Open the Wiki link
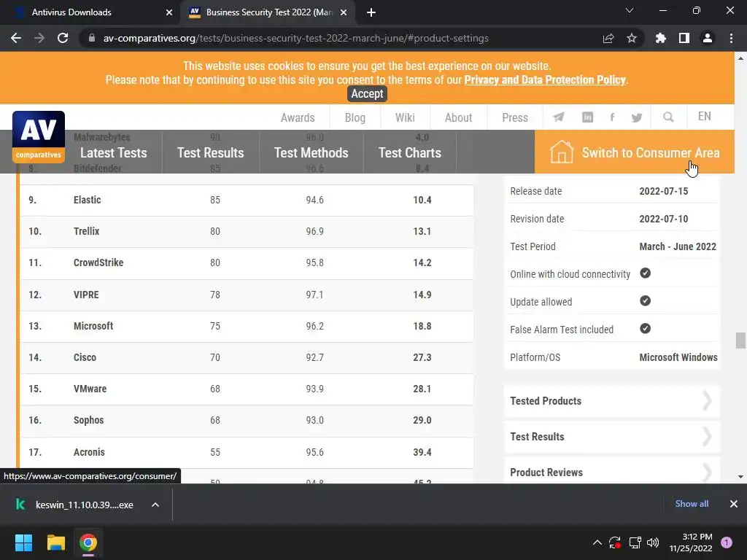The width and height of the screenshot is (747, 560). pyautogui.click(x=405, y=117)
